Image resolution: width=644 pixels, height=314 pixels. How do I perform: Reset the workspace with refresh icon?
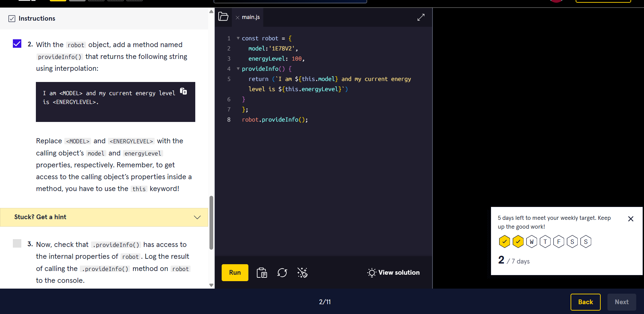click(282, 273)
